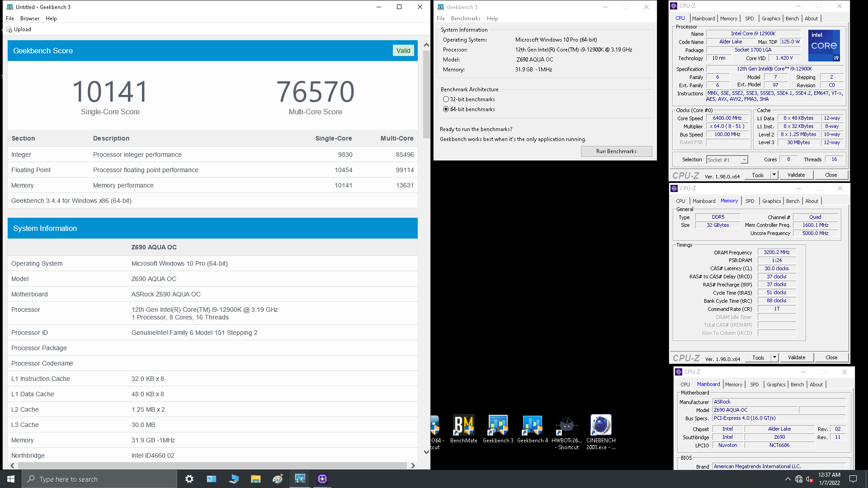Open the notification center icon
Screen dimensions: 868x488
(853, 479)
